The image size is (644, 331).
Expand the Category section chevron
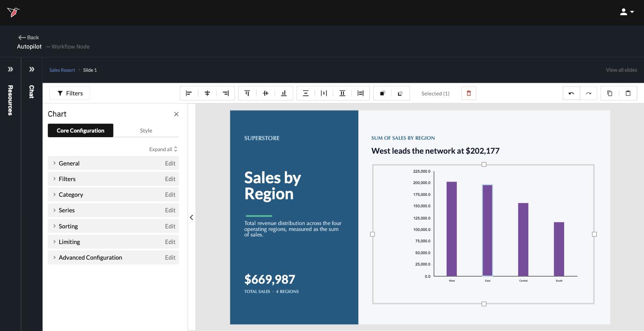(55, 194)
